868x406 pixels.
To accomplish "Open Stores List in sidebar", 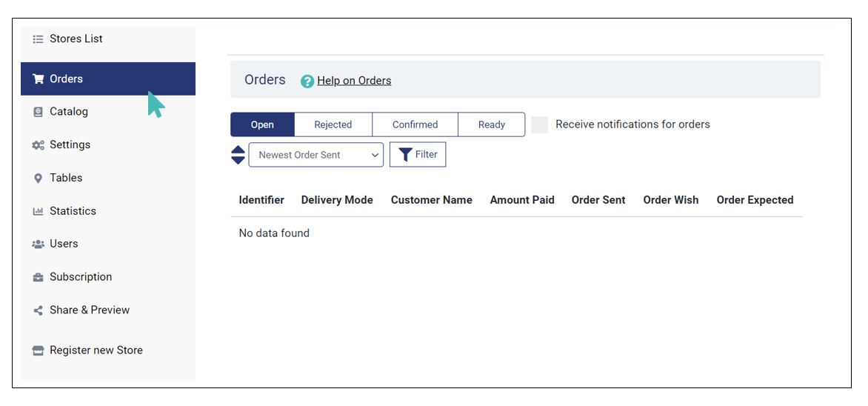I will 108,39.
